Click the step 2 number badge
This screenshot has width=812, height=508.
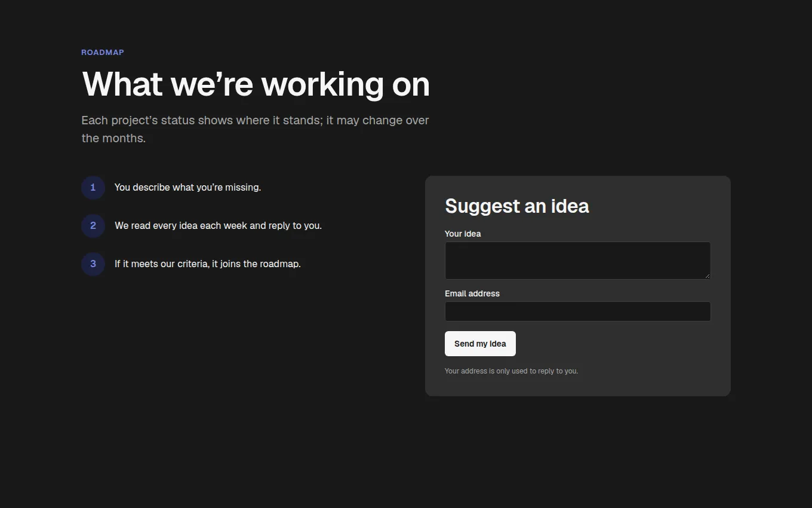click(x=93, y=226)
